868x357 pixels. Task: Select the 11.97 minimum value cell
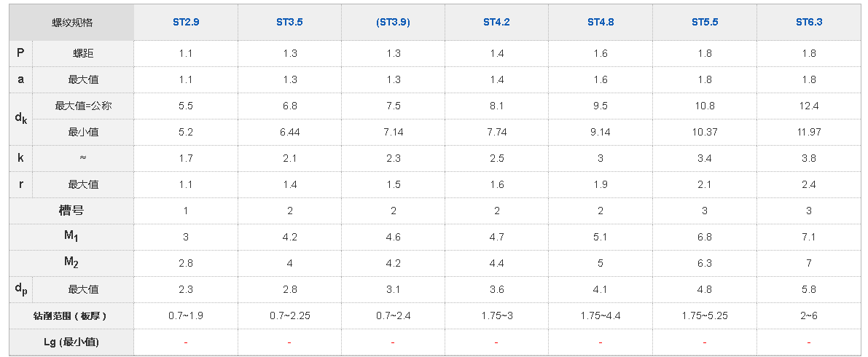(809, 132)
